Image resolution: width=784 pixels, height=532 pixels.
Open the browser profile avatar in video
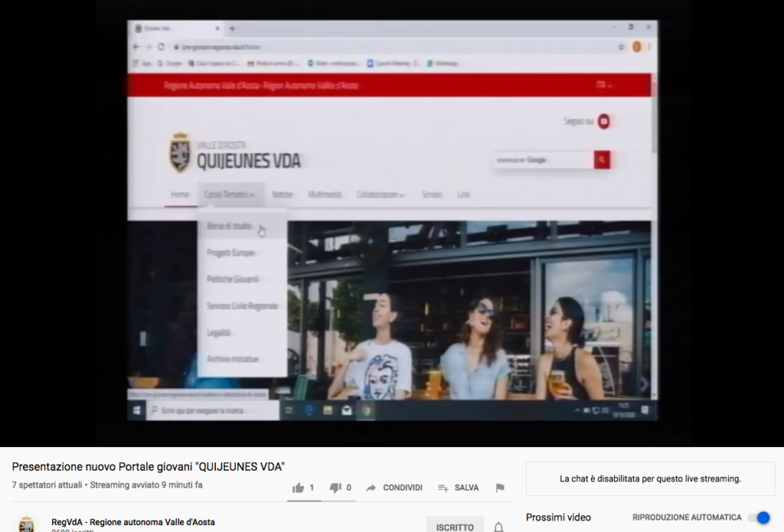coord(636,47)
